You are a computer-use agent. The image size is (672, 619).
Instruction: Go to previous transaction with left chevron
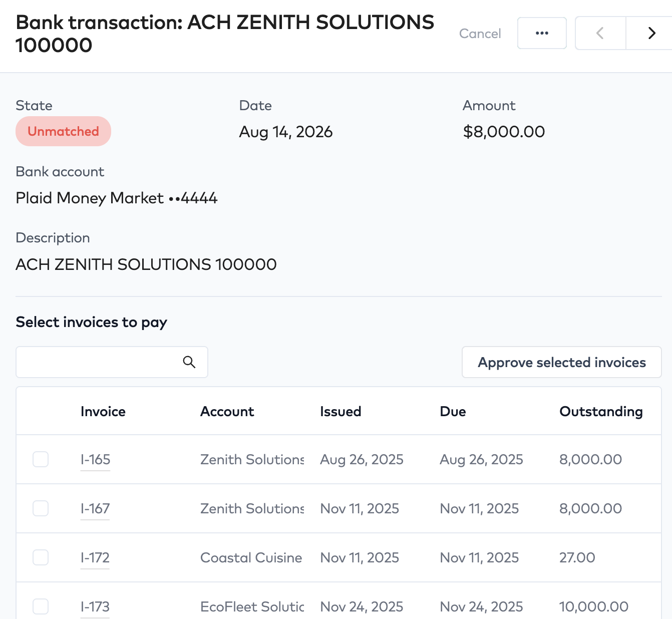(600, 33)
